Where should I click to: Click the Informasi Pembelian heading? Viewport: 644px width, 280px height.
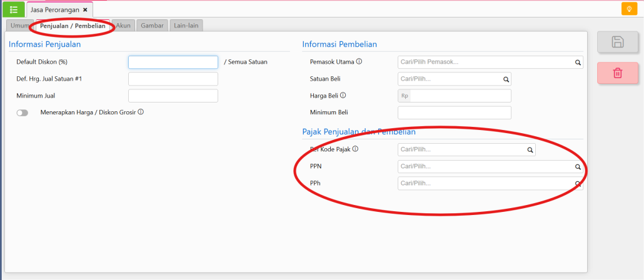(340, 44)
